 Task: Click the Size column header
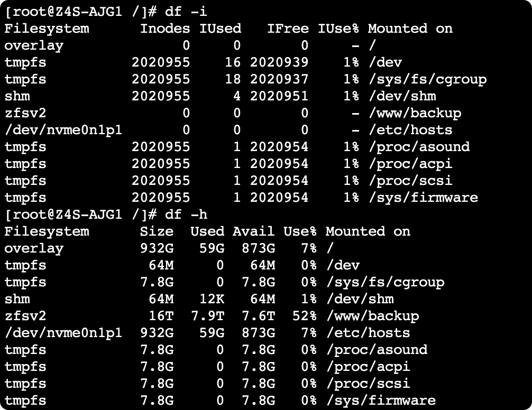click(x=157, y=231)
